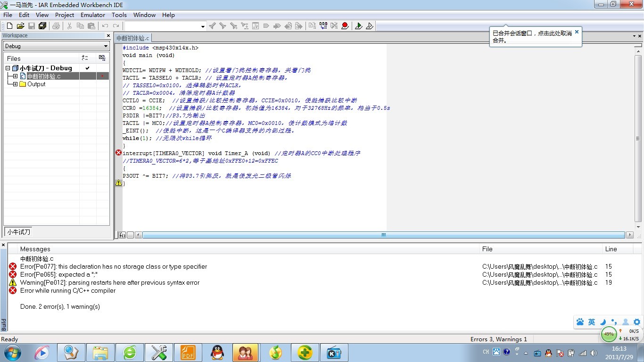Image resolution: width=644 pixels, height=362 pixels.
Task: Click the Pe012 warning message row
Action: coord(325,283)
